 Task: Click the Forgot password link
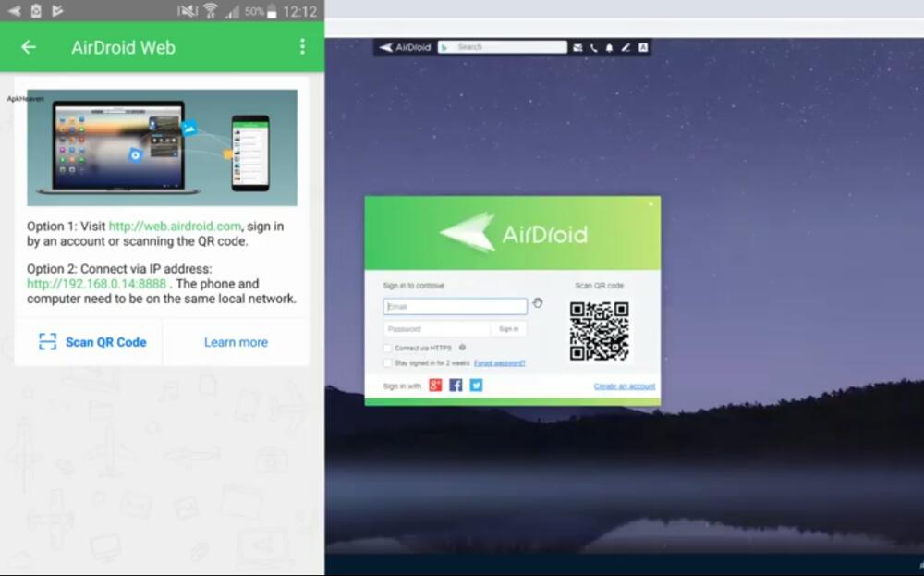pyautogui.click(x=500, y=362)
